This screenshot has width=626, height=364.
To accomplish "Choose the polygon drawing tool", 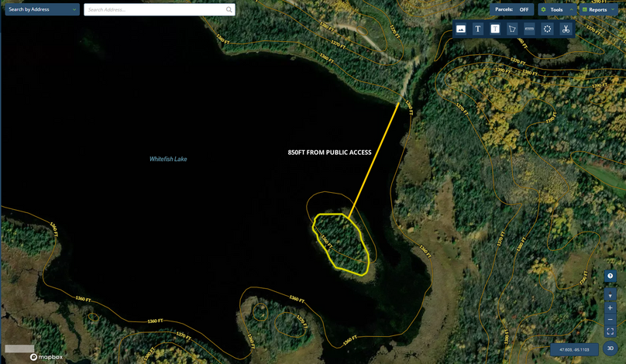I will tap(512, 29).
